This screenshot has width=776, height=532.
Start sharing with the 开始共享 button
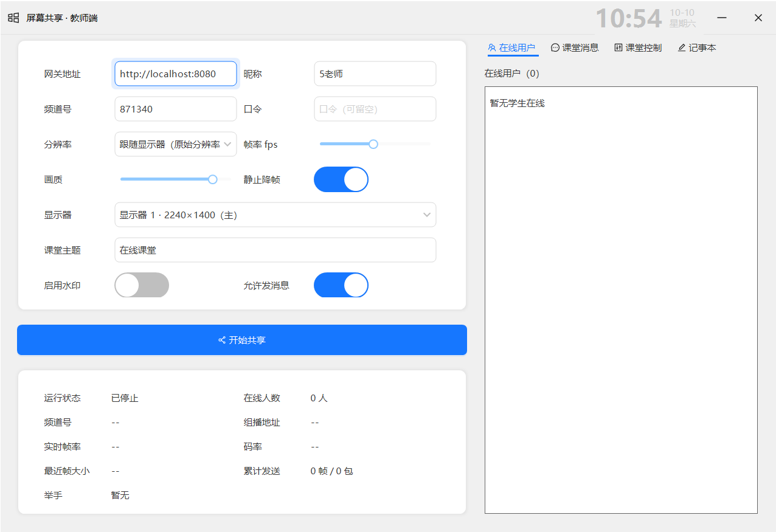[242, 340]
